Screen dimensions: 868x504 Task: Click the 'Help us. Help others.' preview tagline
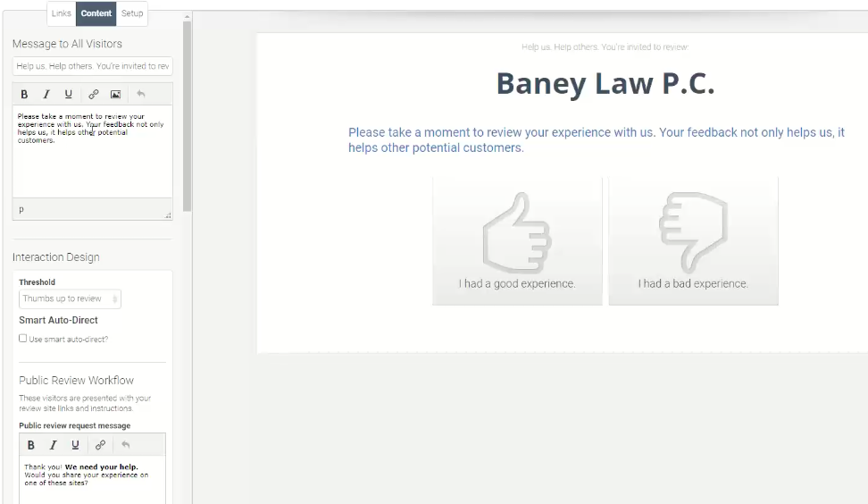click(x=605, y=47)
